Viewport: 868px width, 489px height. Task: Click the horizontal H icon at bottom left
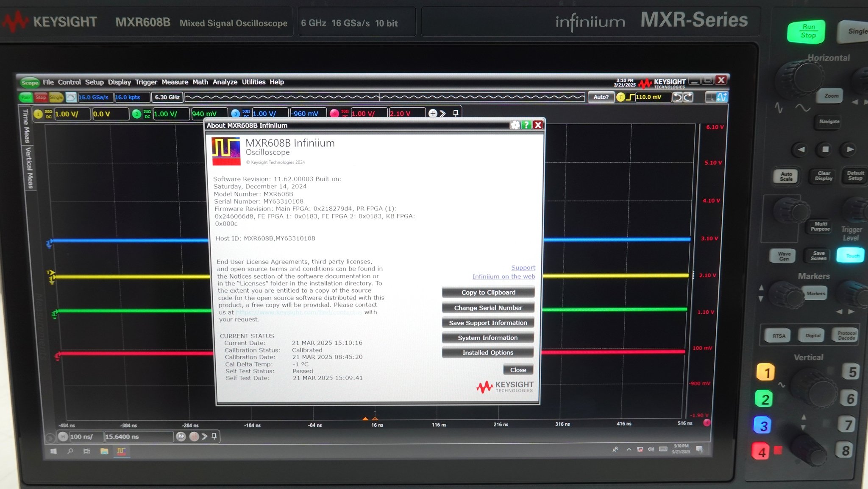pos(63,436)
